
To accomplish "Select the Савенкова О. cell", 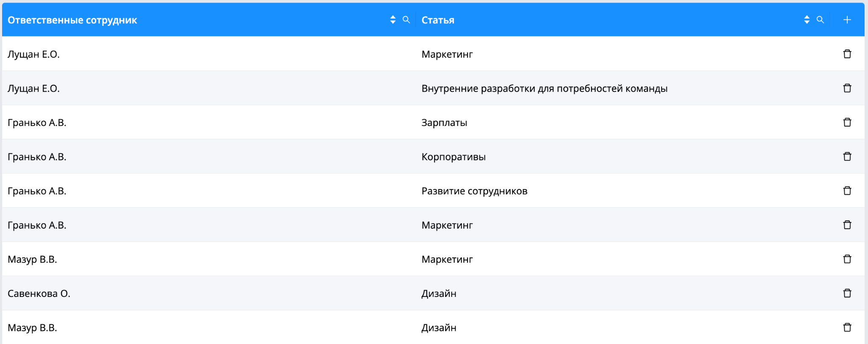I will point(209,293).
